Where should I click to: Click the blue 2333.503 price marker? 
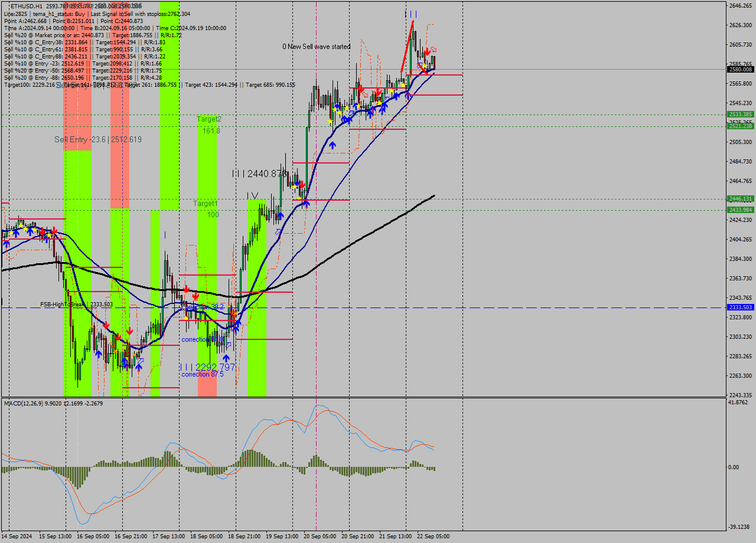tap(739, 306)
